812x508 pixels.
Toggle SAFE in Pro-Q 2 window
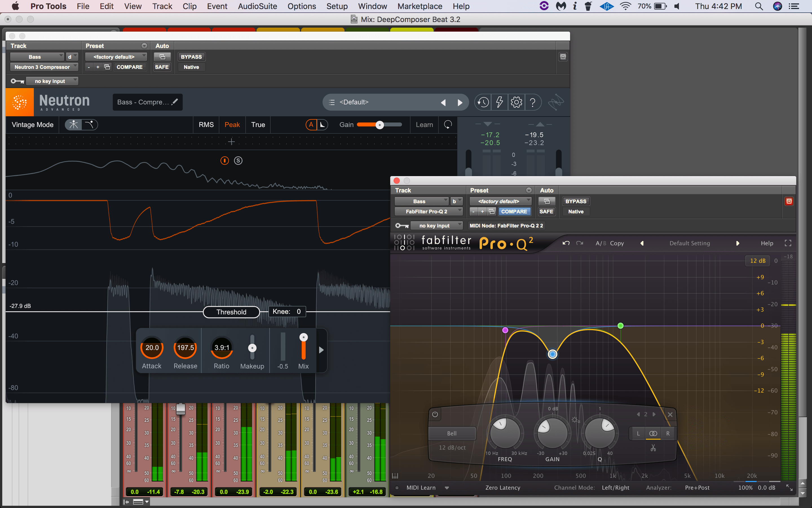click(x=546, y=211)
